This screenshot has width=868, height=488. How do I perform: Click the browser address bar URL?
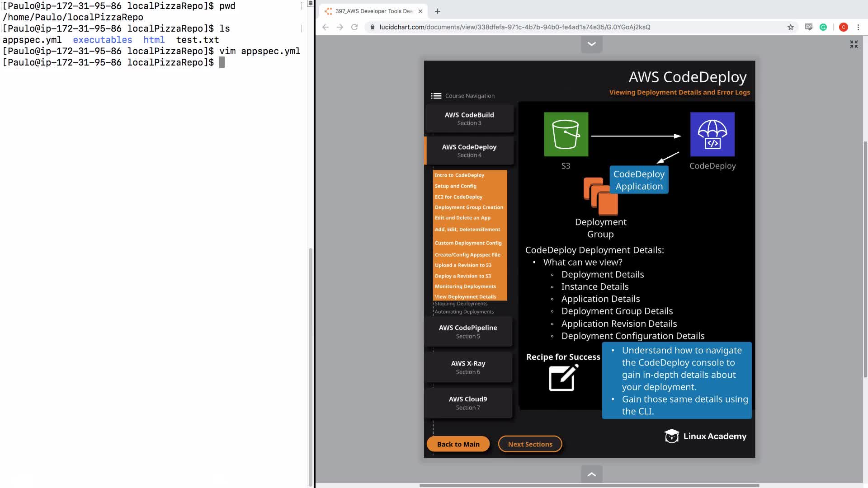click(x=514, y=27)
